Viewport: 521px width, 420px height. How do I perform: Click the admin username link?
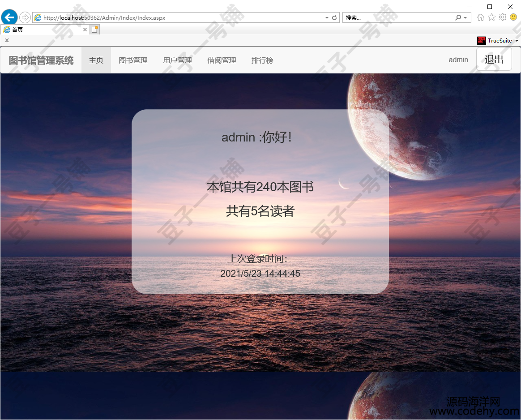(458, 60)
